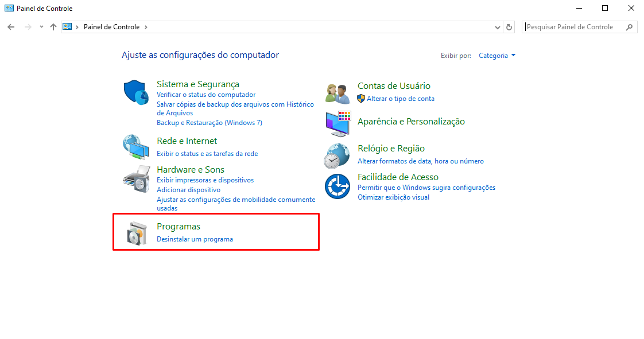
Task: Maximize the Painel de Controle window
Action: pyautogui.click(x=605, y=8)
